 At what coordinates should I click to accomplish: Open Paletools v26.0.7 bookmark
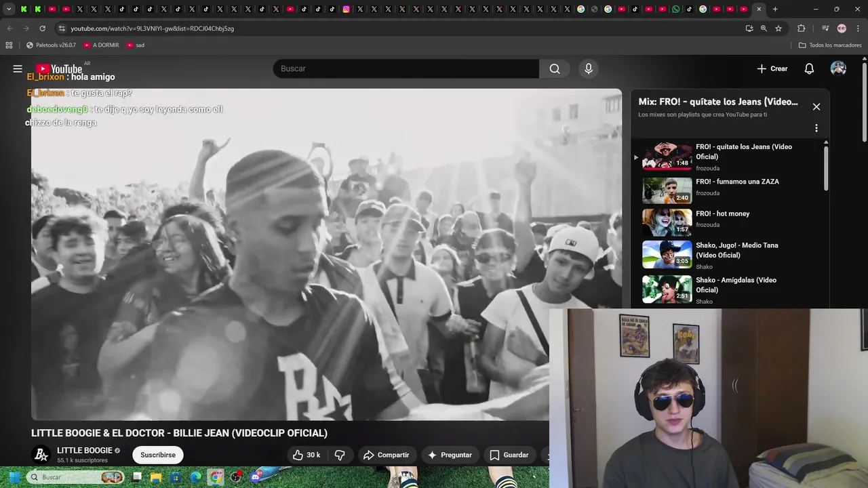[x=51, y=45]
